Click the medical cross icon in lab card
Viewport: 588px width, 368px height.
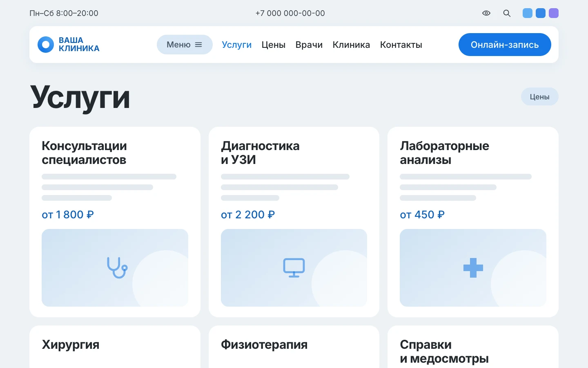(473, 268)
